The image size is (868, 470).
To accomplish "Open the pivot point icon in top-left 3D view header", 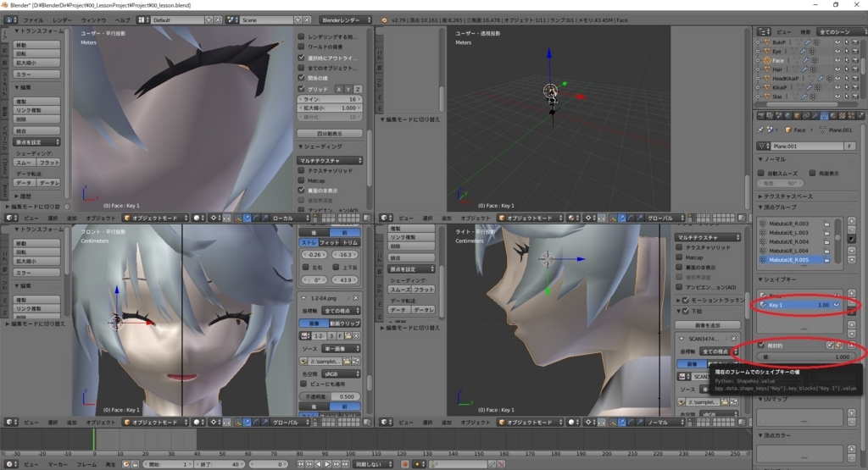I will 215,218.
